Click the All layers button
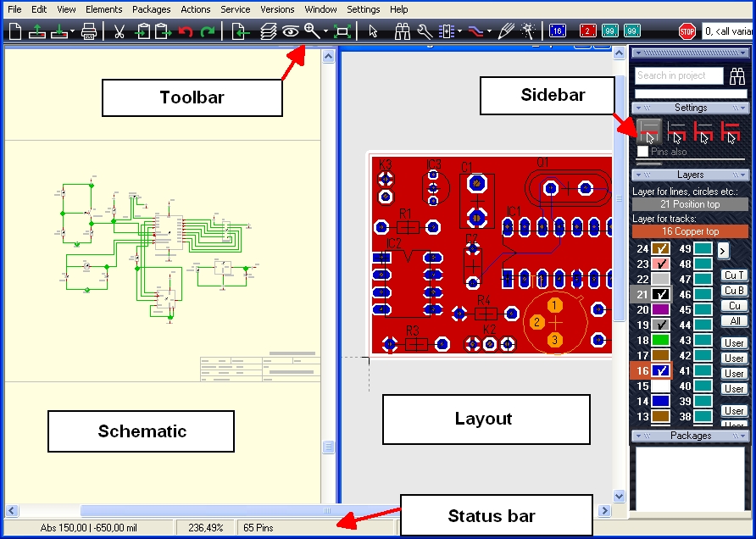 [734, 321]
